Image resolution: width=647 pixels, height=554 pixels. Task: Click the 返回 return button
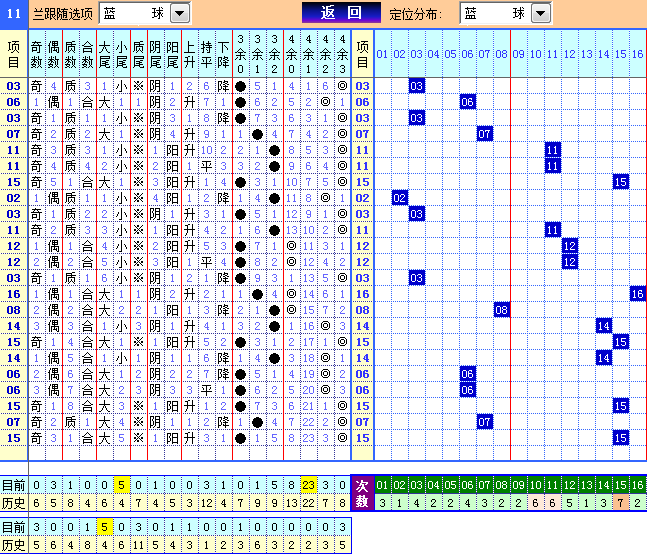tap(341, 13)
